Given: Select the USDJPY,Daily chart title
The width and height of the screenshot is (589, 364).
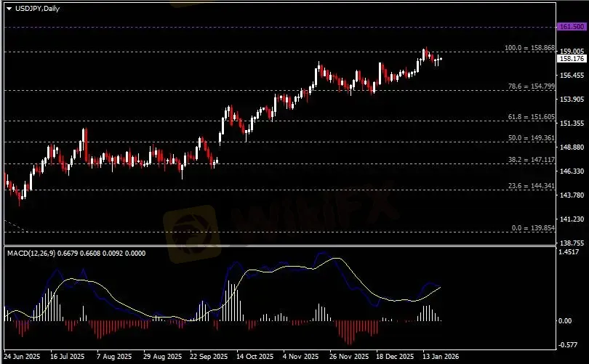Looking at the screenshot, I should (37, 8).
